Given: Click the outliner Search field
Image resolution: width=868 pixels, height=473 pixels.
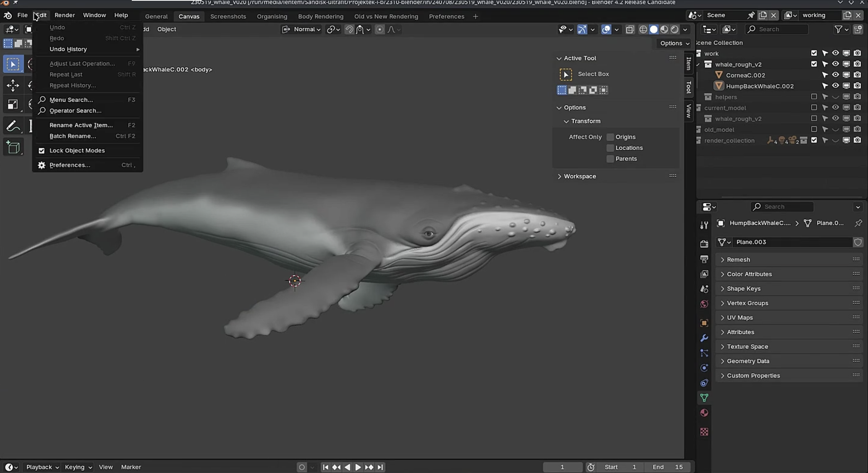Looking at the screenshot, I should point(776,29).
